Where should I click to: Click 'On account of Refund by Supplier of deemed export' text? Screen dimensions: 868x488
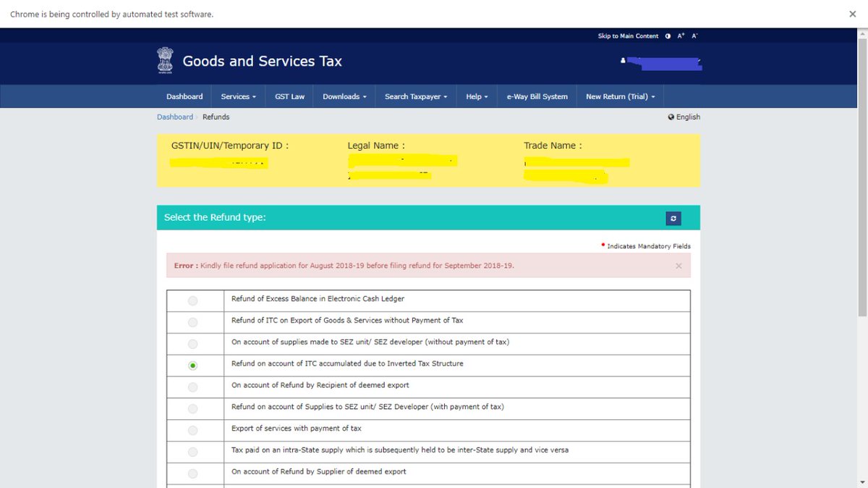pos(319,471)
